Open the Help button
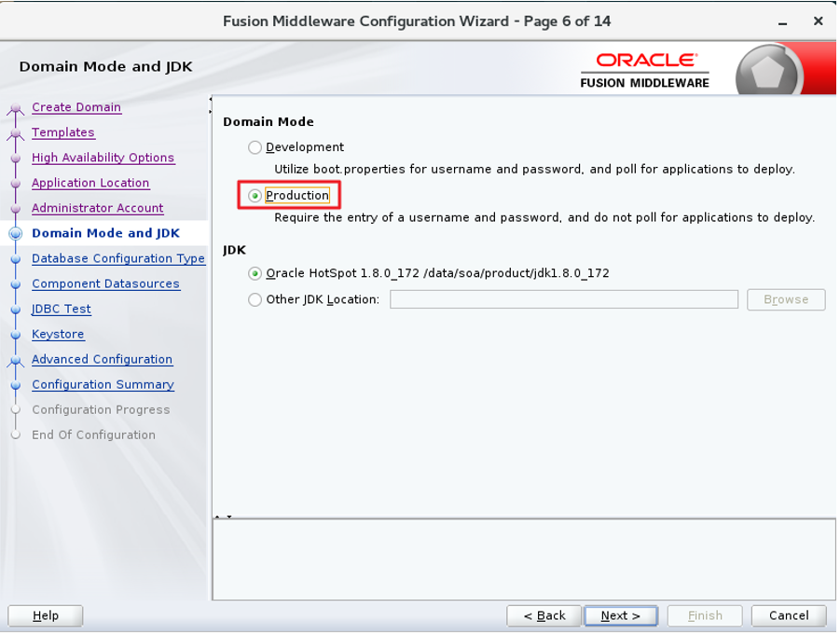This screenshot has height=635, width=840. click(x=46, y=615)
